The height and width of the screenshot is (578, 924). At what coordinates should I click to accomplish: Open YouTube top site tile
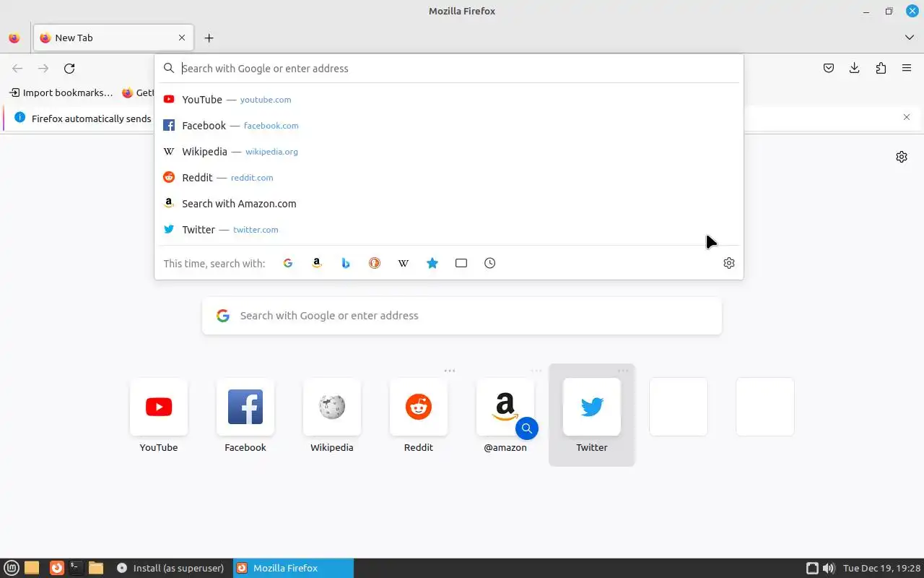click(159, 415)
